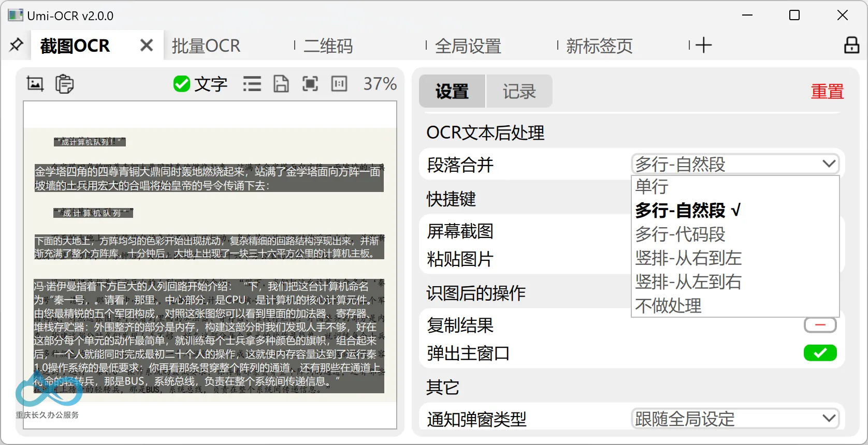Image resolution: width=868 pixels, height=445 pixels.
Task: Click the 1:1 actual size icon
Action: [x=339, y=84]
